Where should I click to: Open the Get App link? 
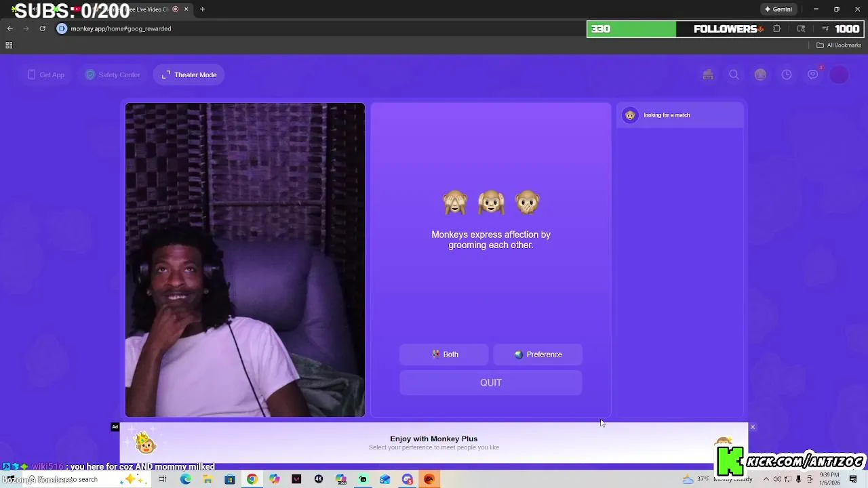click(46, 75)
